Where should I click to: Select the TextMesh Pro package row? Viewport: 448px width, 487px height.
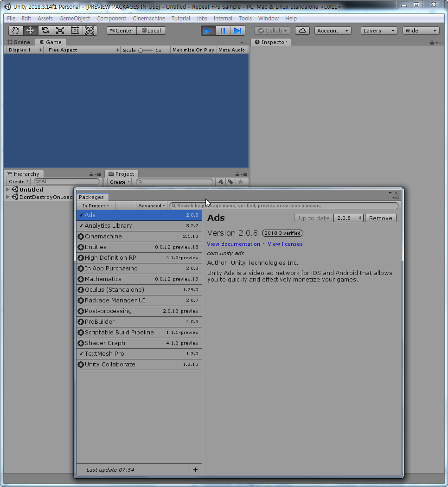tap(139, 354)
